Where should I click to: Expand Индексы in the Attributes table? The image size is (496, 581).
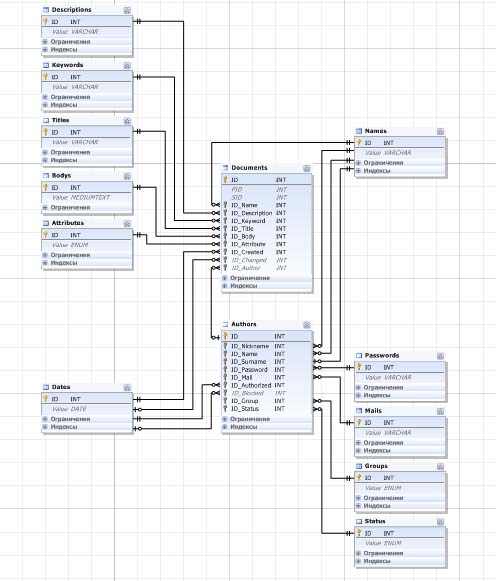[45, 263]
